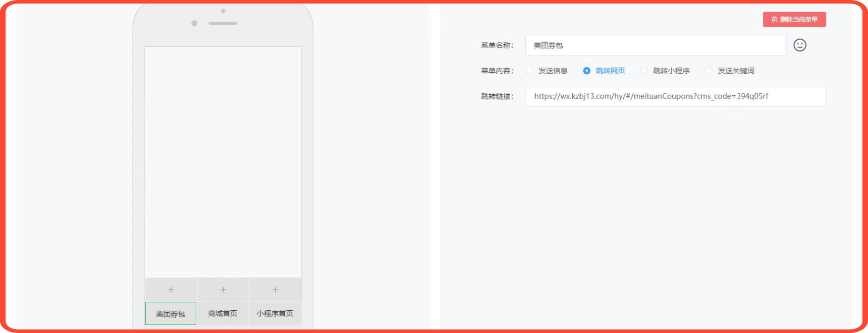The width and height of the screenshot is (868, 333).
Task: Click the 菜单内容 label text
Action: (497, 71)
